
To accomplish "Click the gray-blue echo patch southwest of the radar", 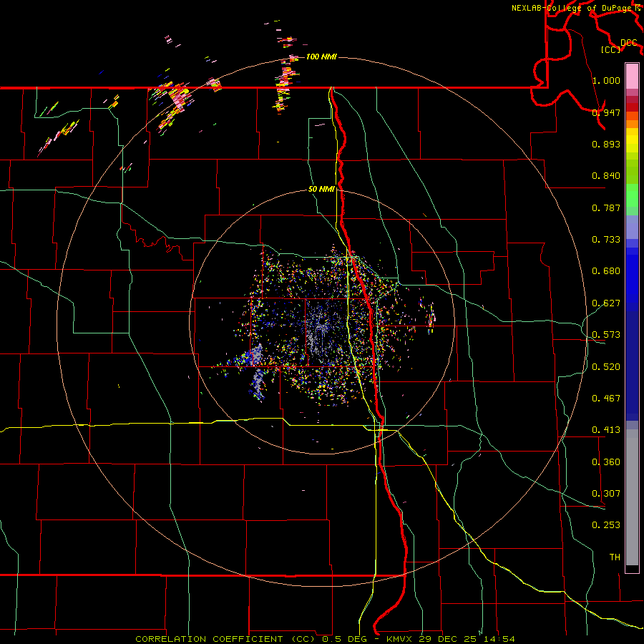I will (256, 371).
